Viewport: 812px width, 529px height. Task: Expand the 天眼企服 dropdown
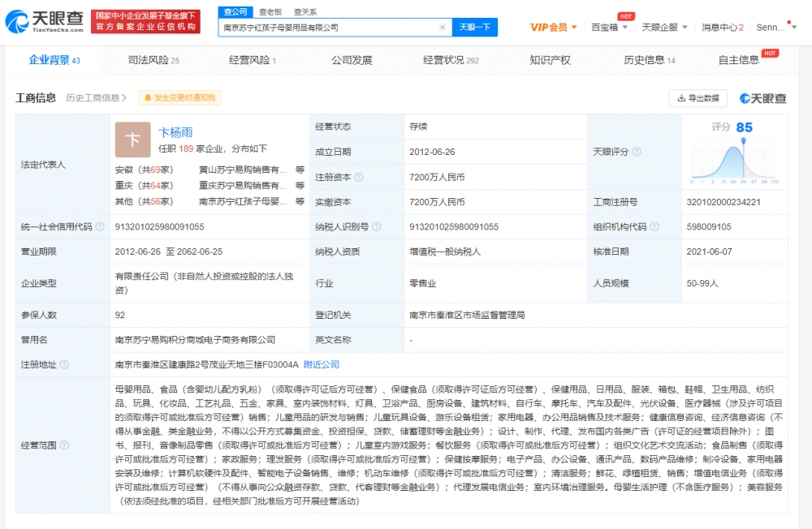click(x=664, y=28)
